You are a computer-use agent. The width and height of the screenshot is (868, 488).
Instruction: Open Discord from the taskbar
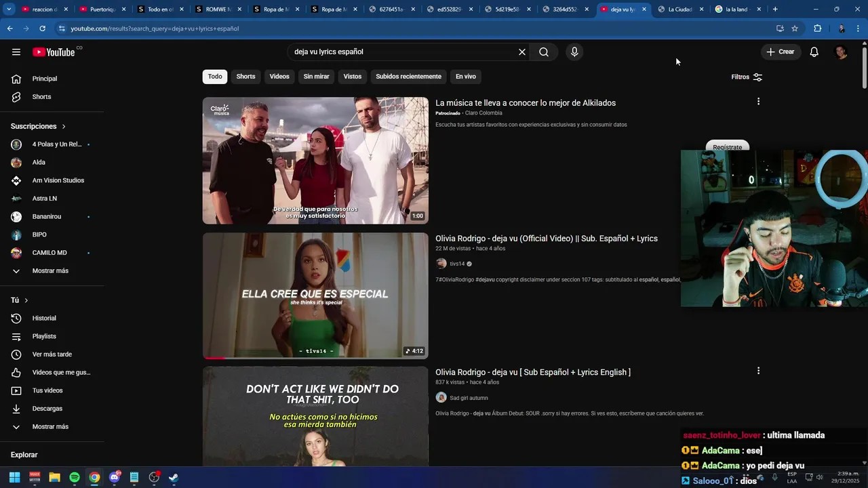(x=115, y=477)
